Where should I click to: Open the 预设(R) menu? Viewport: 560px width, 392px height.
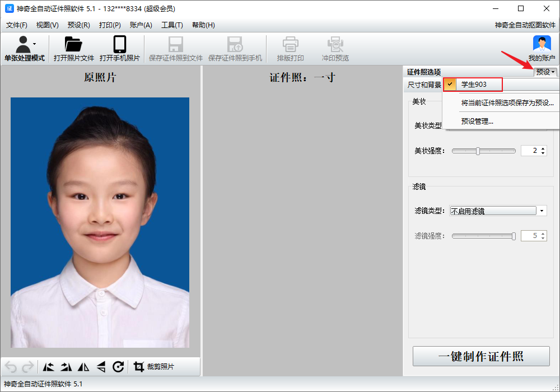click(x=78, y=25)
